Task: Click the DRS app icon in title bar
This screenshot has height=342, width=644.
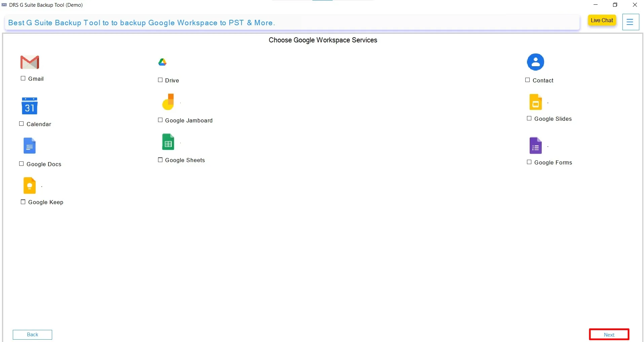Action: click(x=4, y=5)
